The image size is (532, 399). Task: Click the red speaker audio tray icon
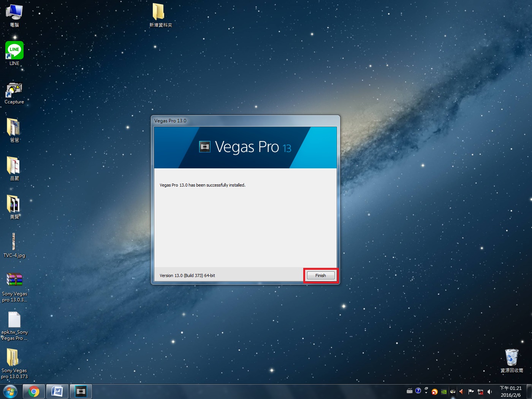461,392
